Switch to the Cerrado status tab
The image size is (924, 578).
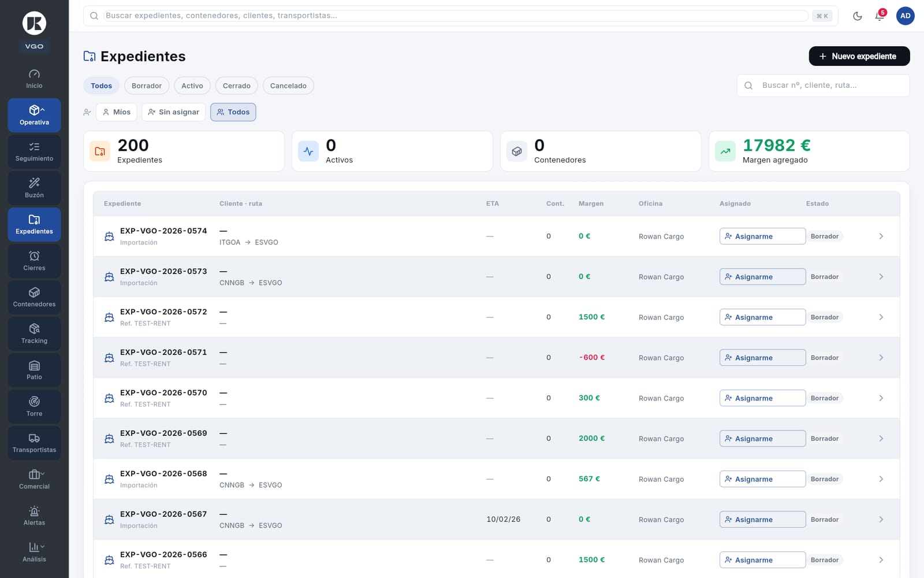tap(237, 86)
